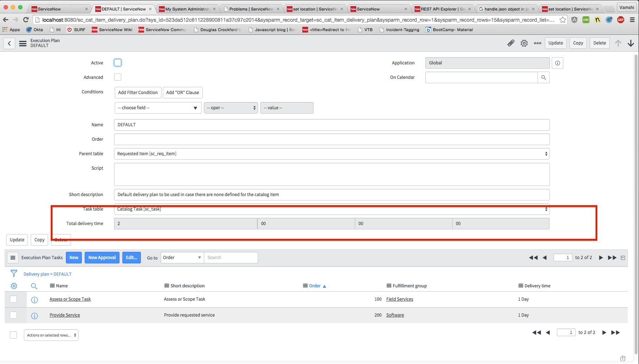
Task: Click the more options ellipsis icon
Action: click(537, 43)
